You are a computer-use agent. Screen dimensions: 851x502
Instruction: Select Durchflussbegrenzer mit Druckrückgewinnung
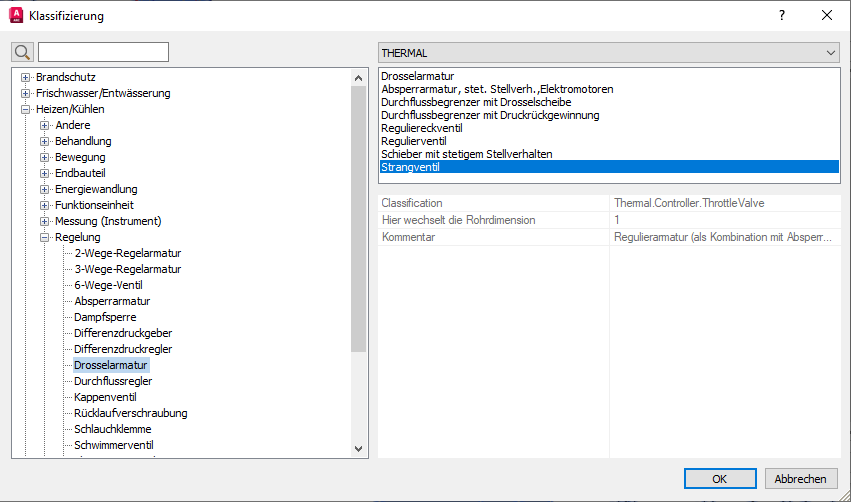point(490,115)
